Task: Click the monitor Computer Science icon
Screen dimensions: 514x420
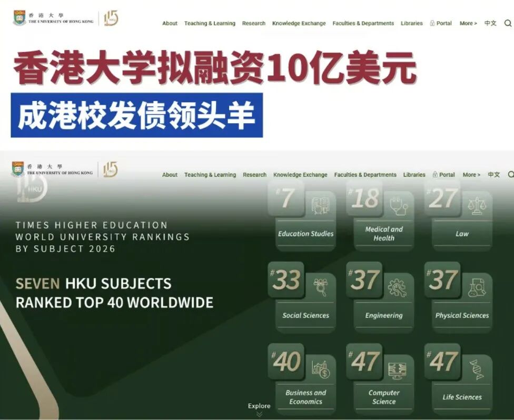Action: point(397,370)
